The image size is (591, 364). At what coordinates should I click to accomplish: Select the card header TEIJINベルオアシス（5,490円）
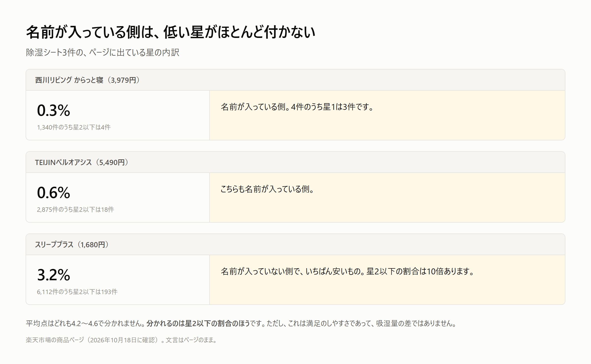[295, 162]
